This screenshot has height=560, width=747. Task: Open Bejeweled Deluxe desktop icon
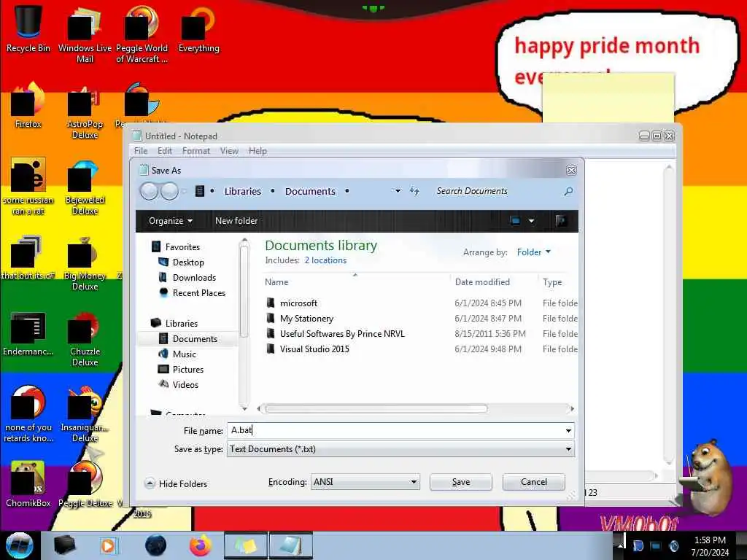tap(85, 187)
